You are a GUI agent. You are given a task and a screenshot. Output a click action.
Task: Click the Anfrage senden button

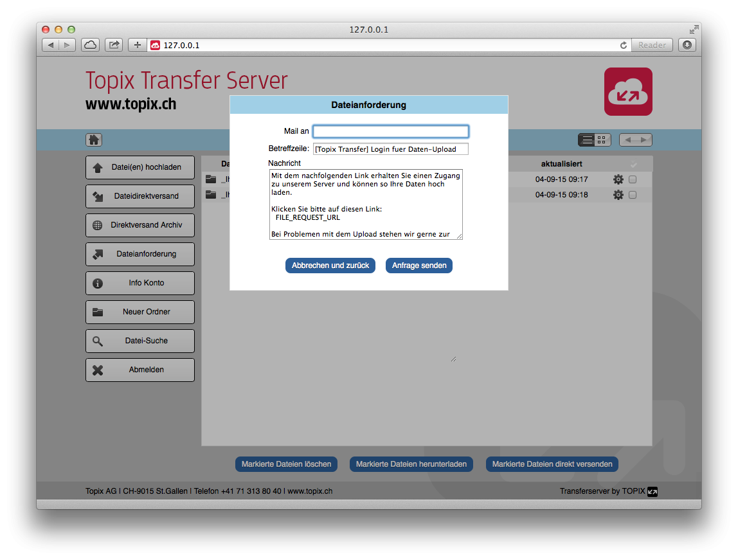point(419,266)
